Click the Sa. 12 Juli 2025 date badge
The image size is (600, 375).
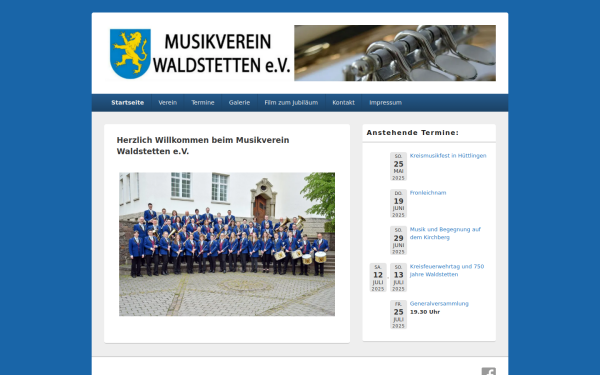pyautogui.click(x=378, y=277)
